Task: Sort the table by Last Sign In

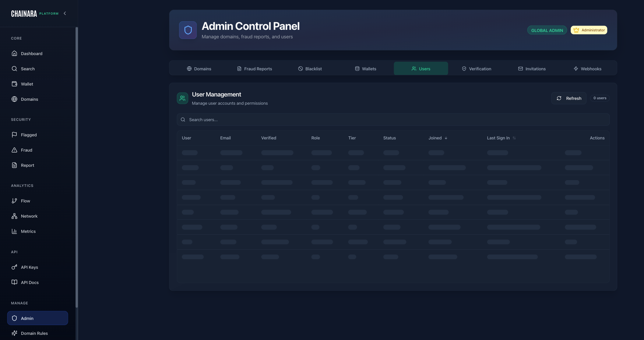Action: pos(501,138)
